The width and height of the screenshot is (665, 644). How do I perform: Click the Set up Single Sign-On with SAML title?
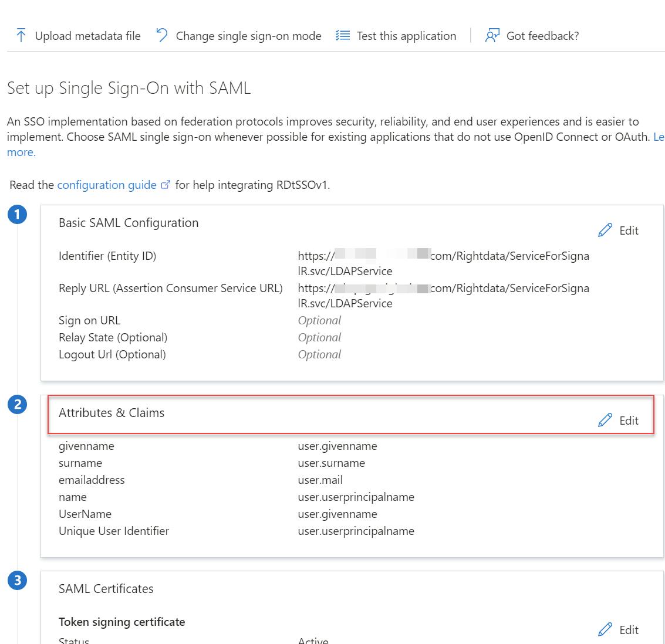point(129,88)
